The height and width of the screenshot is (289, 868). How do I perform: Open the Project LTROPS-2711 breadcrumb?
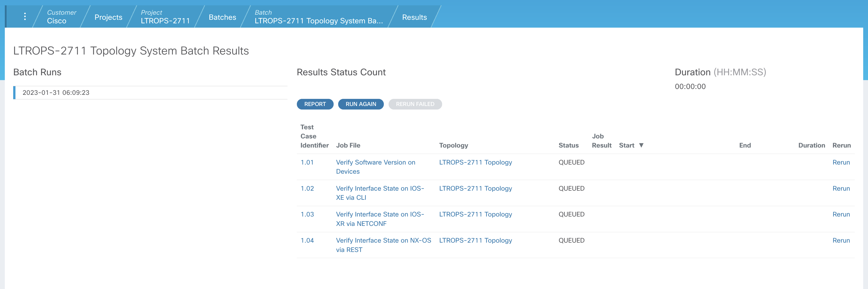[165, 16]
